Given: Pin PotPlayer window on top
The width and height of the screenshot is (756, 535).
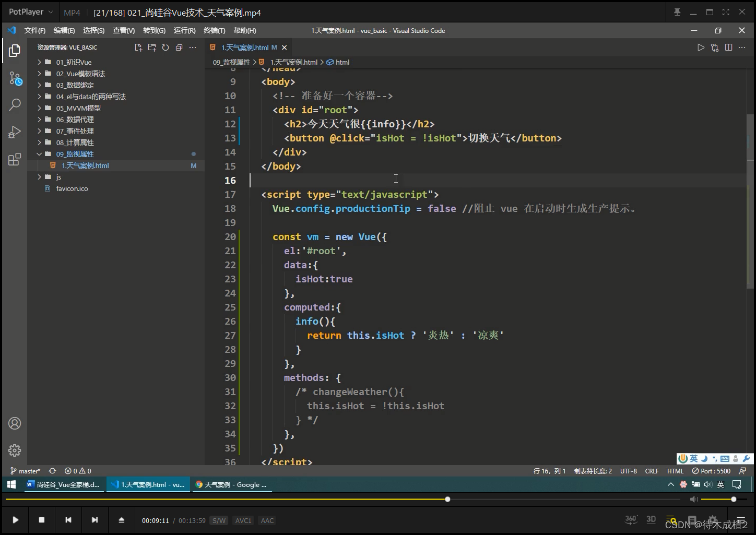Looking at the screenshot, I should point(677,12).
